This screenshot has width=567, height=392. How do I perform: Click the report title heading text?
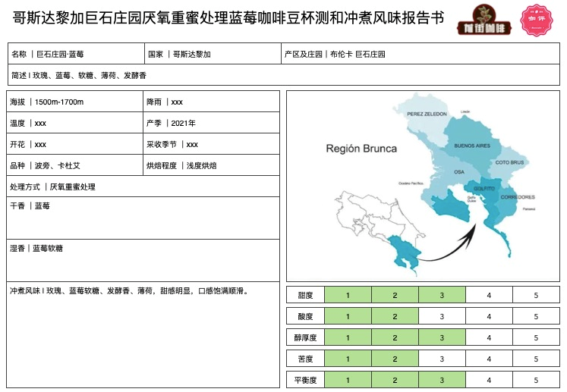coord(228,18)
